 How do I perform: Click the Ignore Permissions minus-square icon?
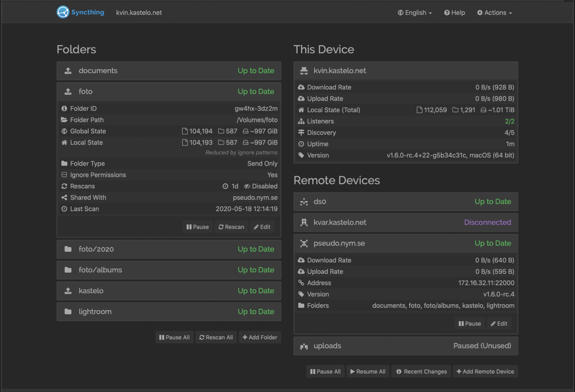pyautogui.click(x=64, y=175)
